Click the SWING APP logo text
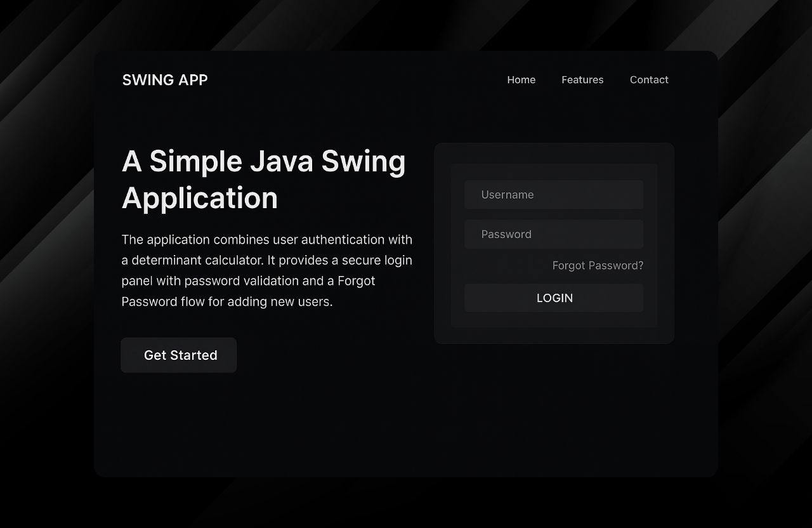This screenshot has width=812, height=528. (165, 80)
